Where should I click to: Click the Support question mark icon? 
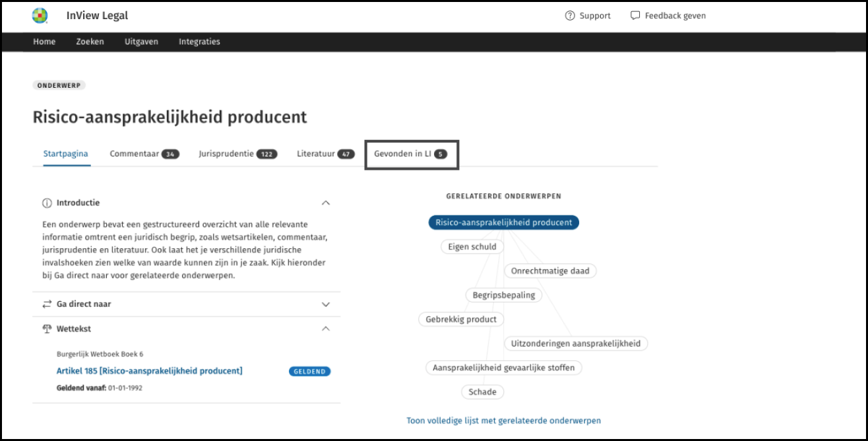pyautogui.click(x=570, y=16)
